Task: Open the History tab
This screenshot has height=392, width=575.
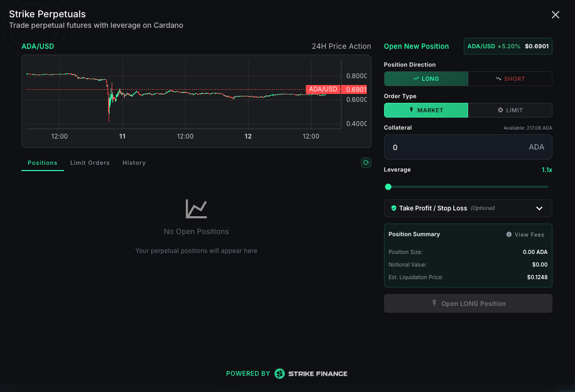Action: point(134,163)
